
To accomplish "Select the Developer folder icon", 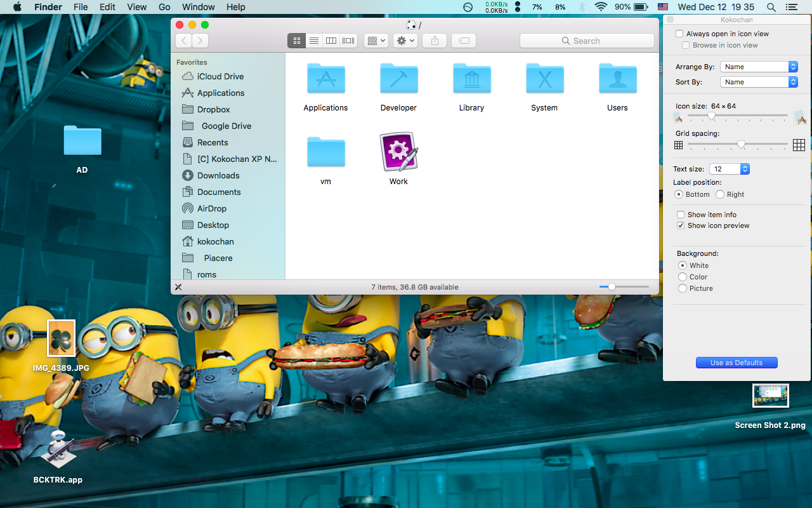I will pos(398,78).
